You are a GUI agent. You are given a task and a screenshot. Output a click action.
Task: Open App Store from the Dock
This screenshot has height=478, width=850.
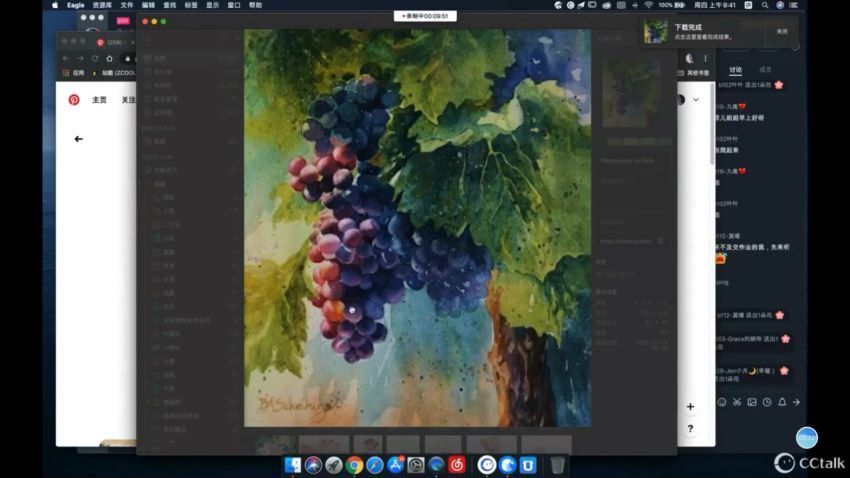tap(395, 465)
